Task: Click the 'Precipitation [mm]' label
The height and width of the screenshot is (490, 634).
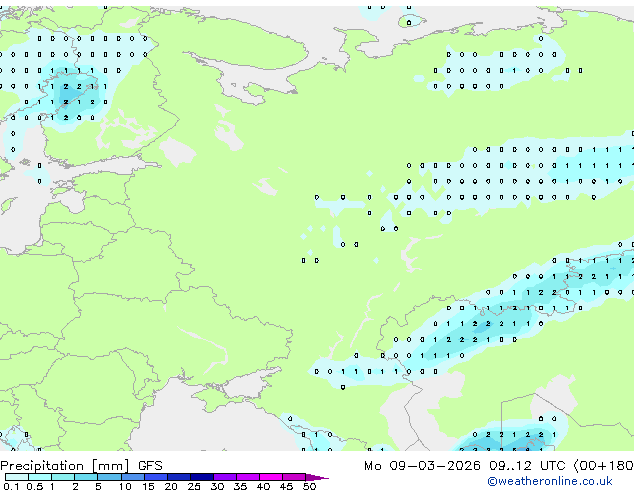Action: (65, 466)
